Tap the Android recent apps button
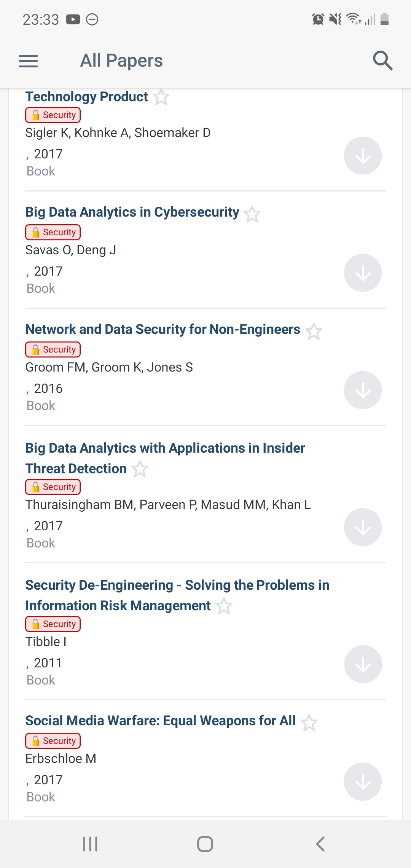The width and height of the screenshot is (411, 868). point(90,844)
